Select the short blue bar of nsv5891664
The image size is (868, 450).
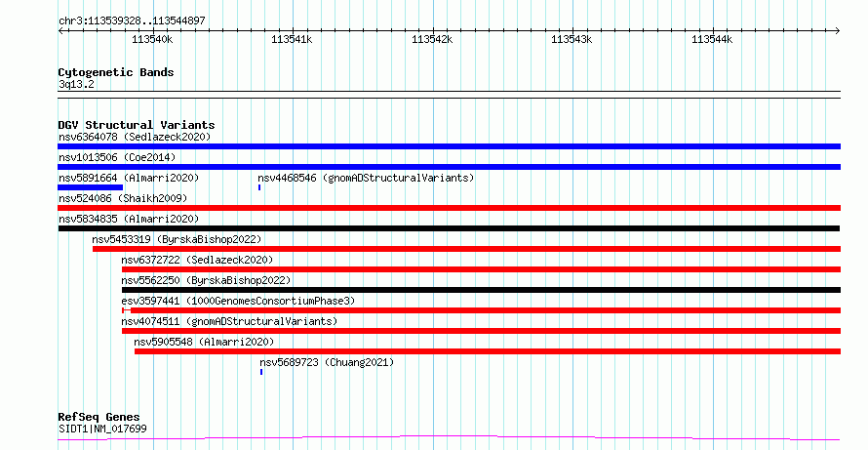coord(91,187)
